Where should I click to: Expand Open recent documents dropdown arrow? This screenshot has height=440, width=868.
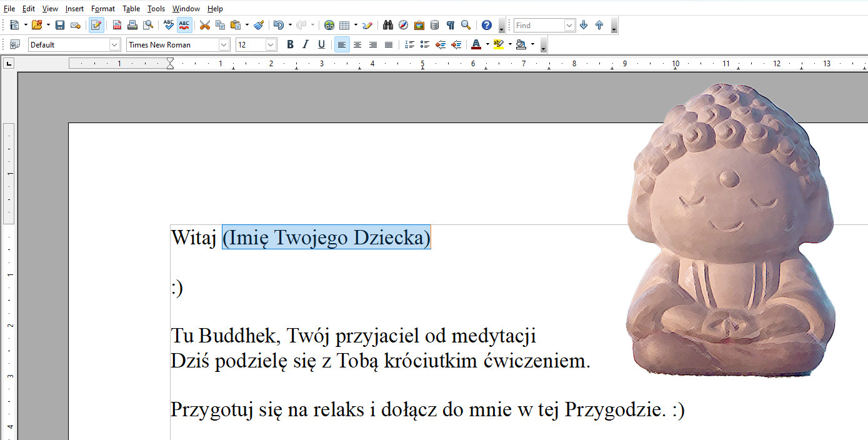[48, 25]
